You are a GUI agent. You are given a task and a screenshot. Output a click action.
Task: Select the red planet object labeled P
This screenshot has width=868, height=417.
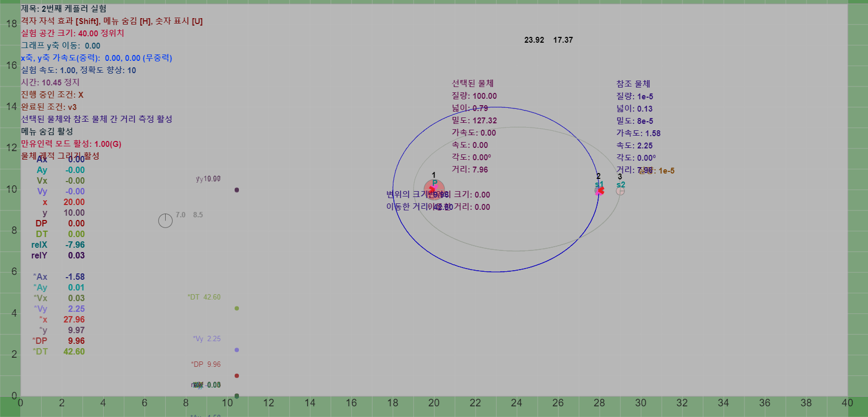pyautogui.click(x=434, y=190)
